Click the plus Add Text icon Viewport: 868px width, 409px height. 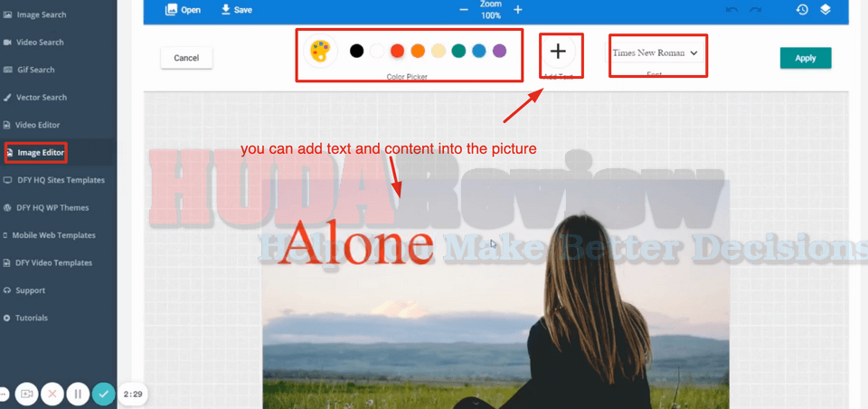tap(558, 52)
